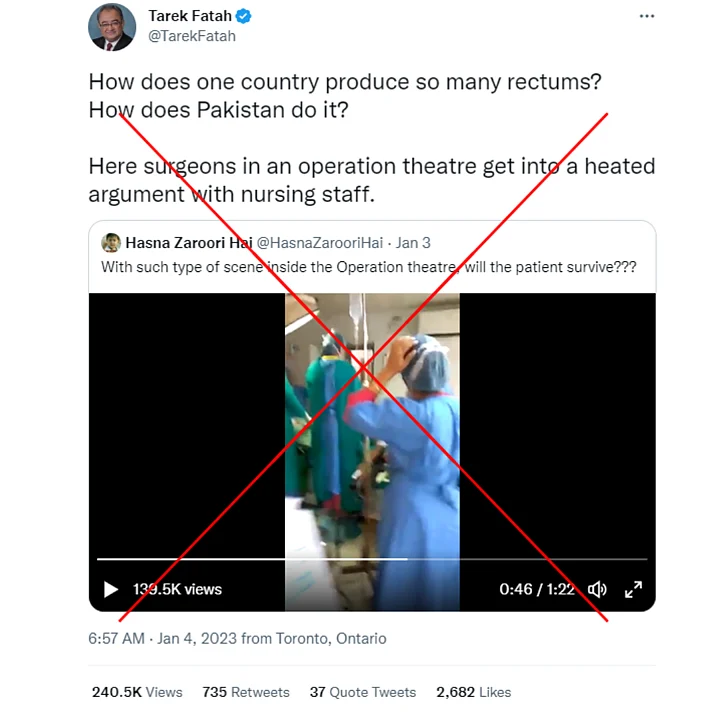Click the 240.5K Views count
The width and height of the screenshot is (720, 720).
click(x=137, y=692)
